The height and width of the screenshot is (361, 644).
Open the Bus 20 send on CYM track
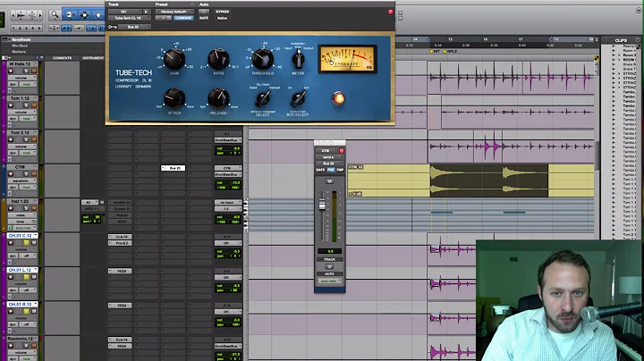click(173, 168)
